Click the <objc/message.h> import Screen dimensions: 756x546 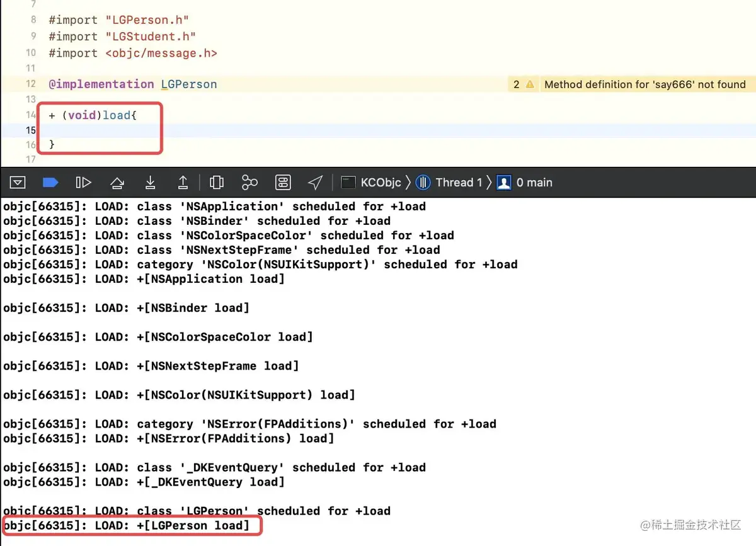[x=161, y=53]
